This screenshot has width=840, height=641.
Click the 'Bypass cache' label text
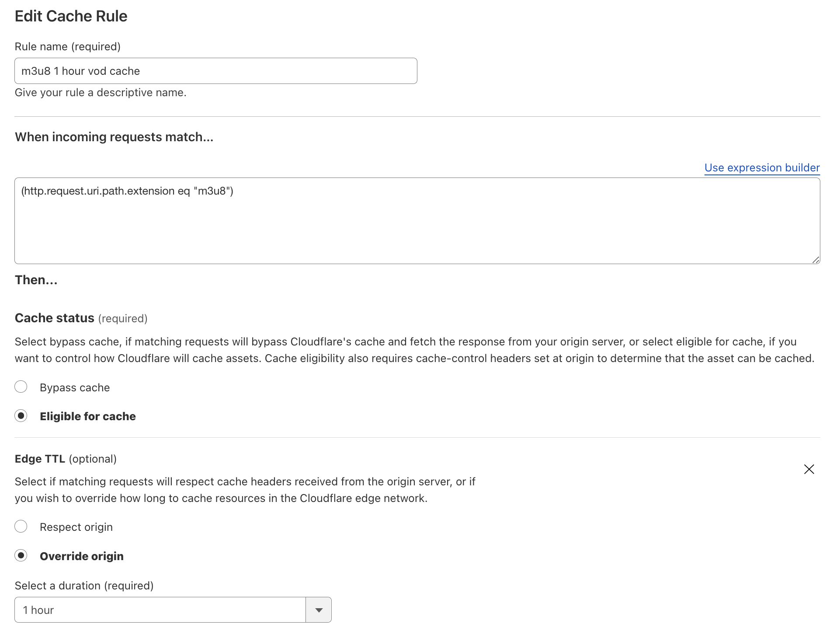(x=75, y=388)
